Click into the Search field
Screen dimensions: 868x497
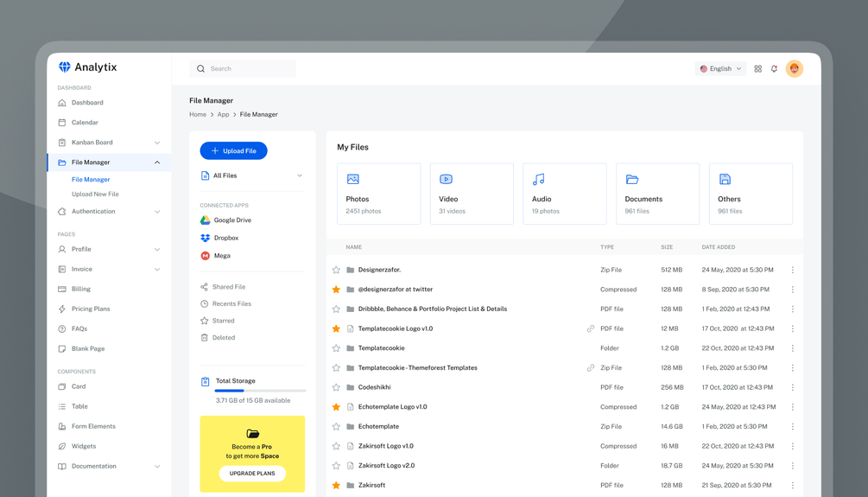click(243, 68)
